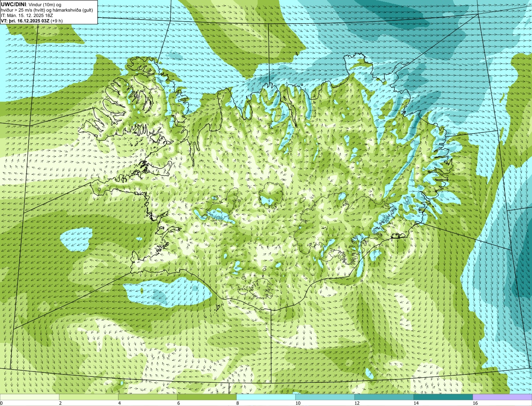
Task: Click the 2–4 m/s legend color swatch
Action: [89, 397]
